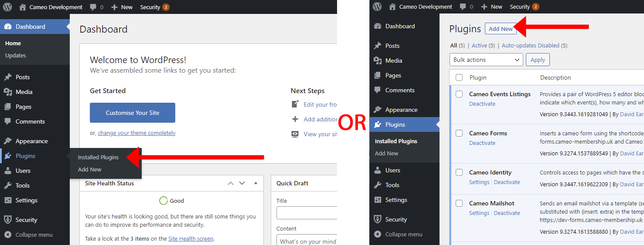Select Add New in right sidebar submenu
The width and height of the screenshot is (644, 245).
387,153
